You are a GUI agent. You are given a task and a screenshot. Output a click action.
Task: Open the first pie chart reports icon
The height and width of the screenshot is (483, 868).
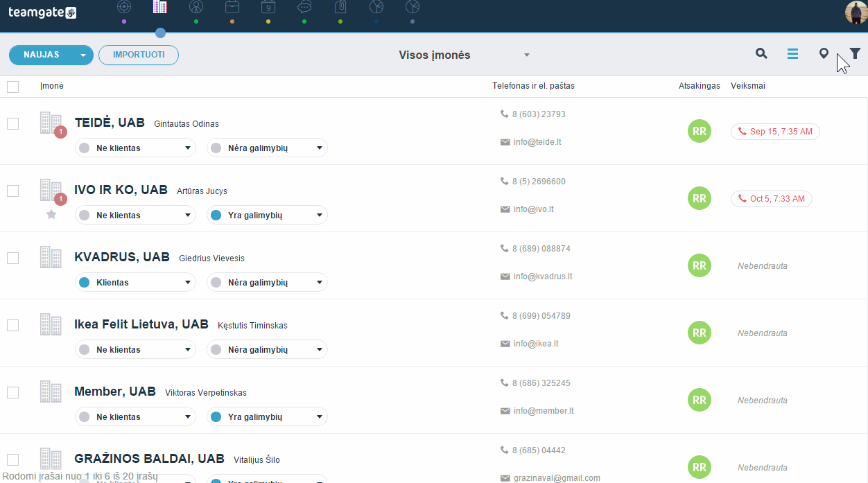(x=376, y=8)
